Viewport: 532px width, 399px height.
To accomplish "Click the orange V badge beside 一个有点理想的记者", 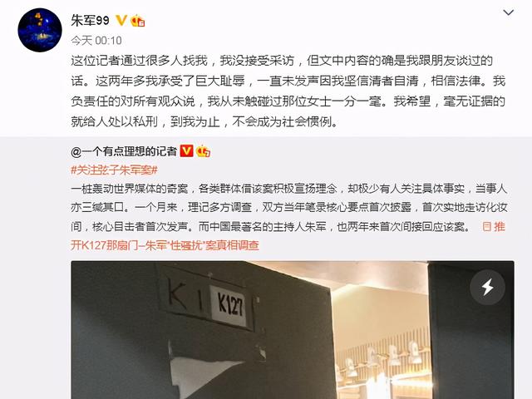I will pos(186,150).
